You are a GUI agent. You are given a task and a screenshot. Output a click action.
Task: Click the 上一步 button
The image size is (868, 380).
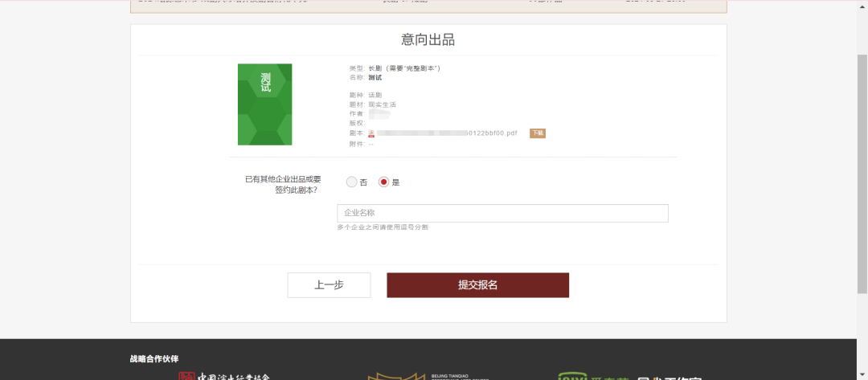point(329,285)
